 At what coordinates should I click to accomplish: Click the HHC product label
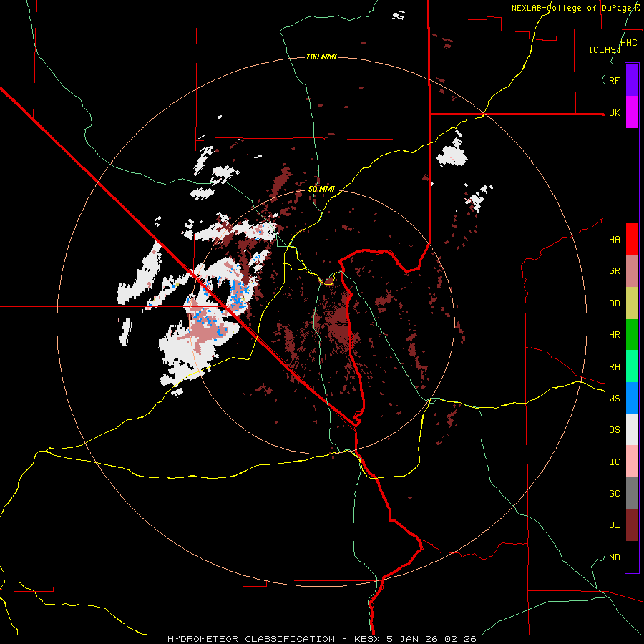point(629,43)
